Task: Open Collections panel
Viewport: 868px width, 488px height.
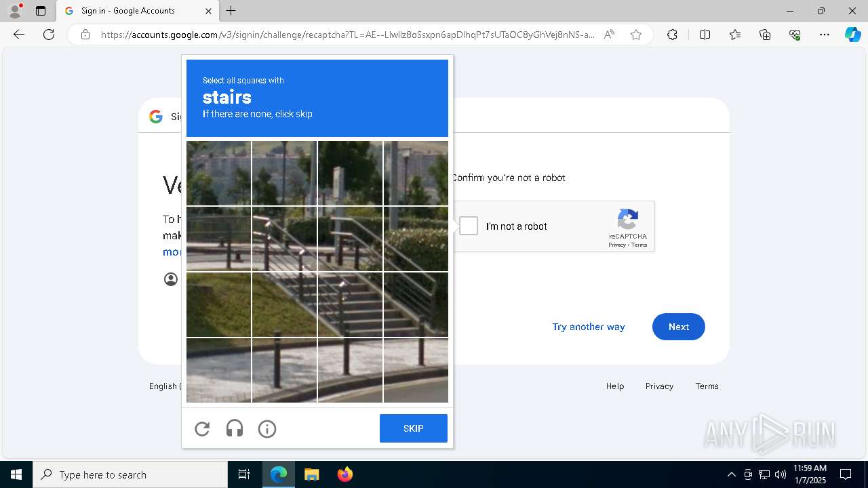Action: pos(765,35)
